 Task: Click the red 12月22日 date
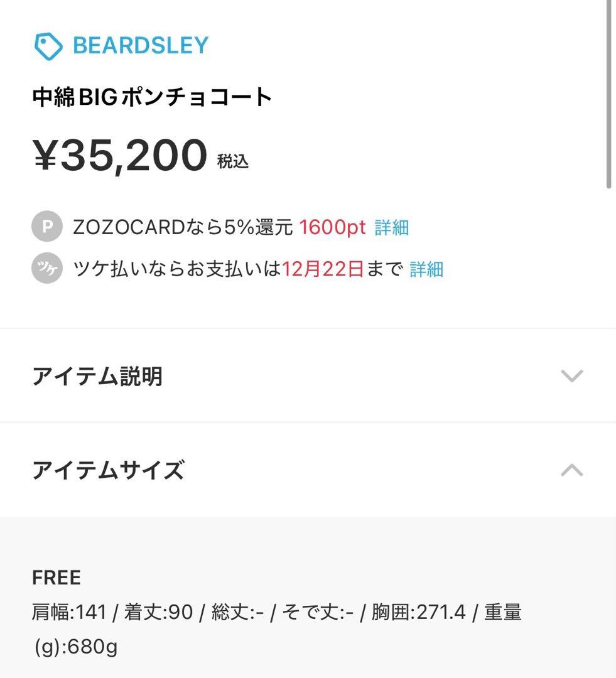tap(323, 269)
